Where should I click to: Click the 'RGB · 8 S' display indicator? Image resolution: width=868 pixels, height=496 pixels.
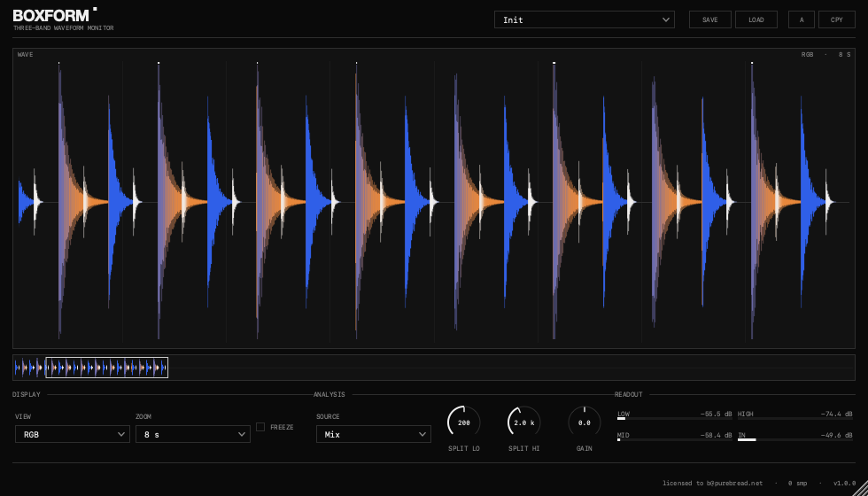point(825,54)
